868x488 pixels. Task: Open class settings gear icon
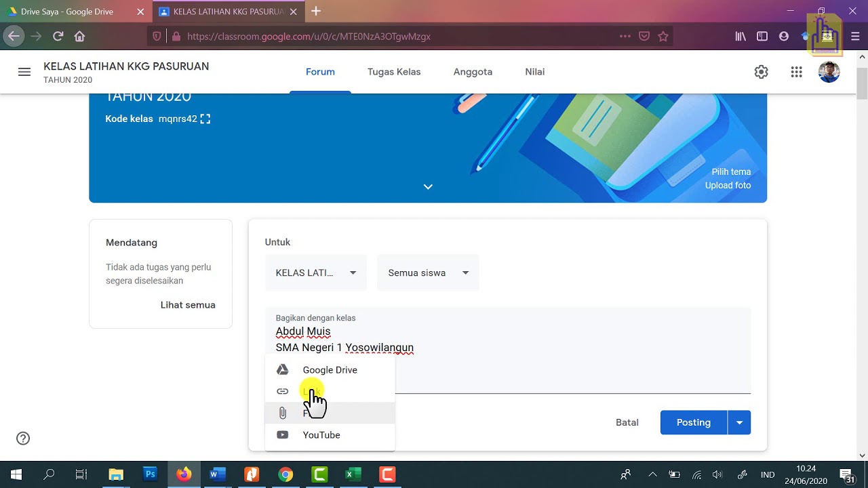tap(762, 72)
